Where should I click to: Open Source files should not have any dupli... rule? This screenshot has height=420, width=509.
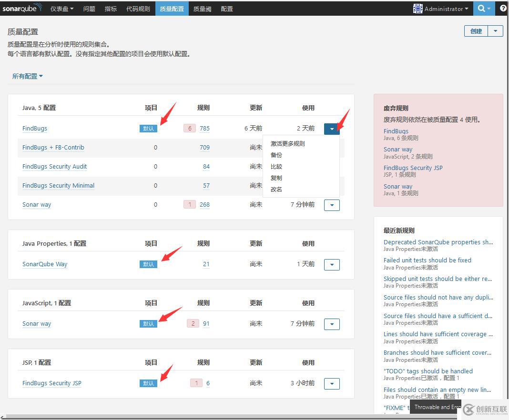pos(438,297)
